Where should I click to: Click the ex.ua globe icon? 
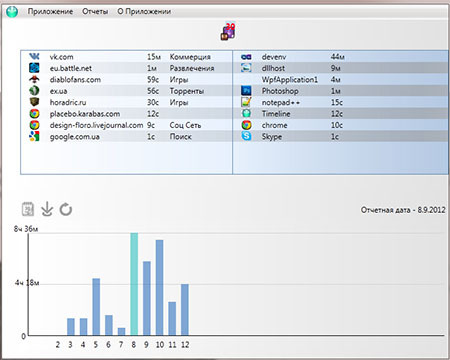pyautogui.click(x=34, y=91)
